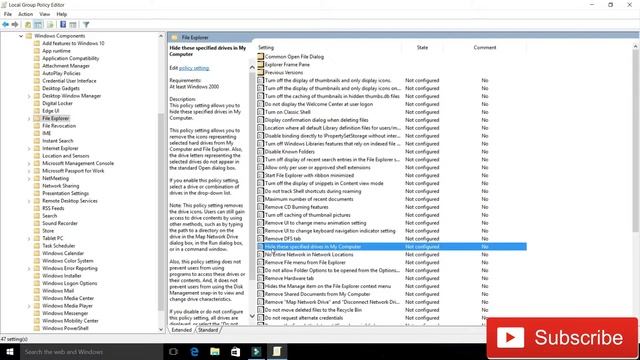Select the Task Scheduler tree folder
Image resolution: width=640 pixels, height=360 pixels.
click(x=58, y=246)
